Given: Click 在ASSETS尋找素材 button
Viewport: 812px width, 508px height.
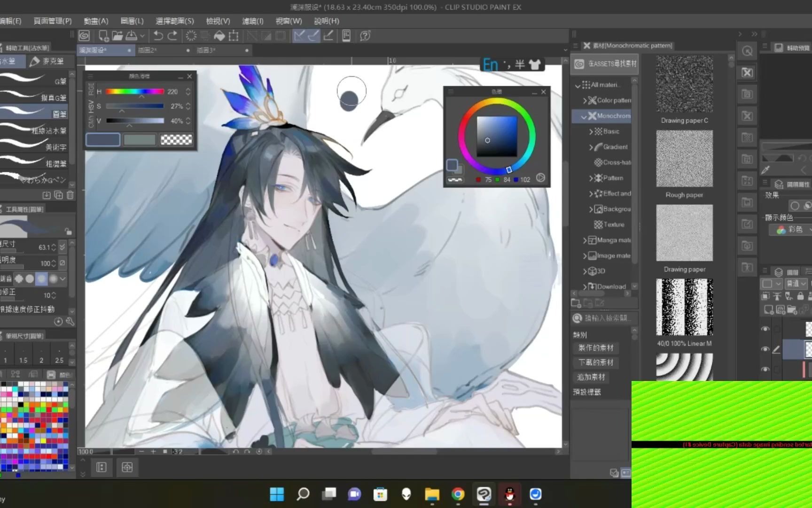Looking at the screenshot, I should tap(605, 63).
